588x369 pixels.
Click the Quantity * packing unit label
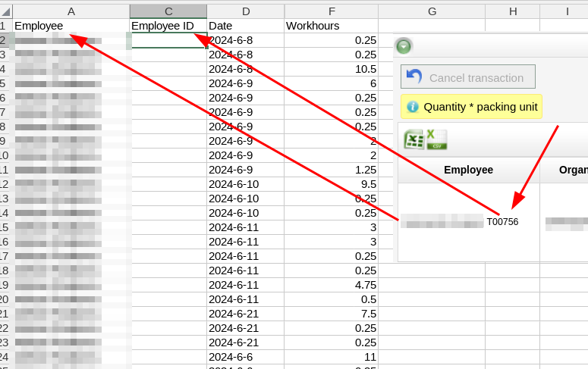[480, 107]
